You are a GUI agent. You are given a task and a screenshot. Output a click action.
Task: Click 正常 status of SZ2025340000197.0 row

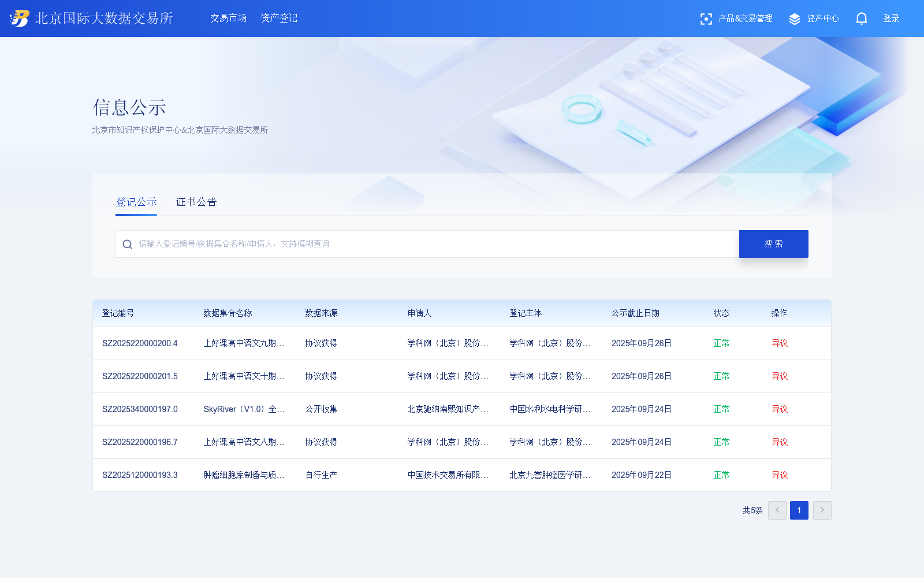click(721, 409)
